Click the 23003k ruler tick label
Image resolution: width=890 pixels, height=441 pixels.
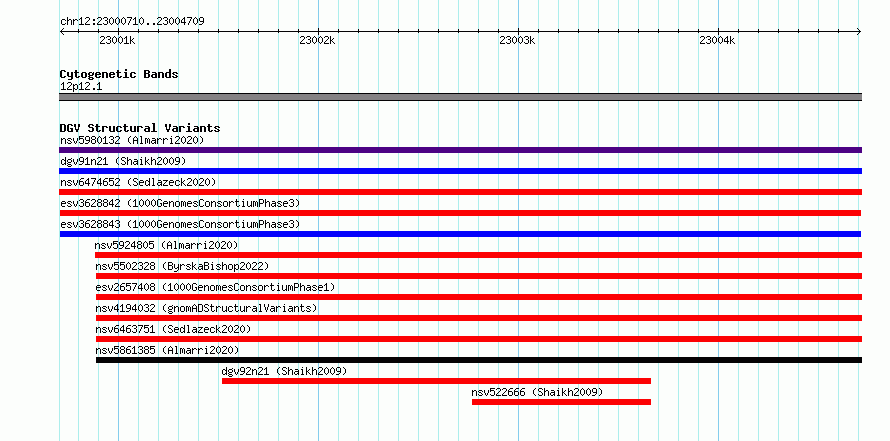click(518, 40)
